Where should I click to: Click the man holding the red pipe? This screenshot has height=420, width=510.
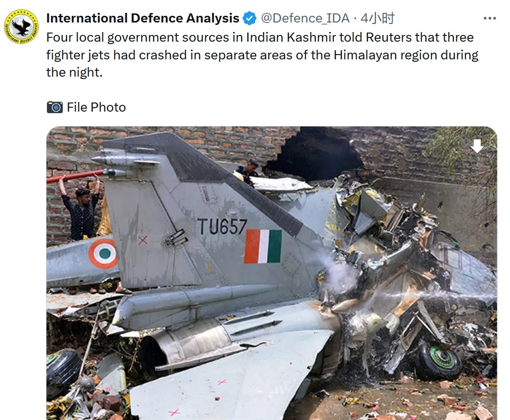coord(81,207)
